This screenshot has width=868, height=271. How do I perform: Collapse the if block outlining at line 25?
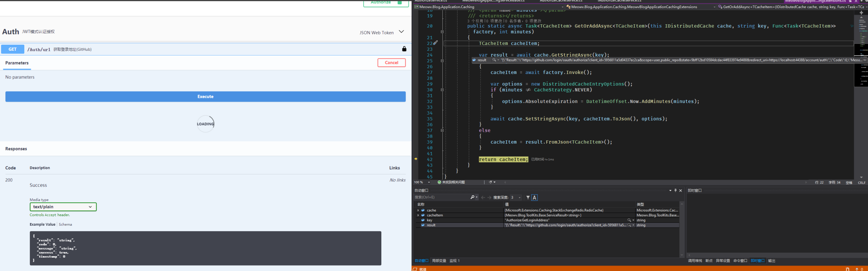[x=442, y=61]
